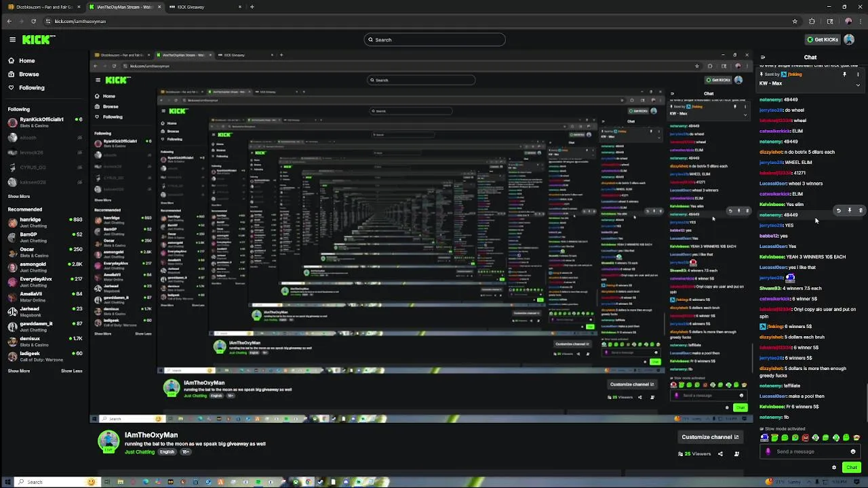868x488 pixels.
Task: Click the share icon below the stream
Action: pyautogui.click(x=720, y=454)
